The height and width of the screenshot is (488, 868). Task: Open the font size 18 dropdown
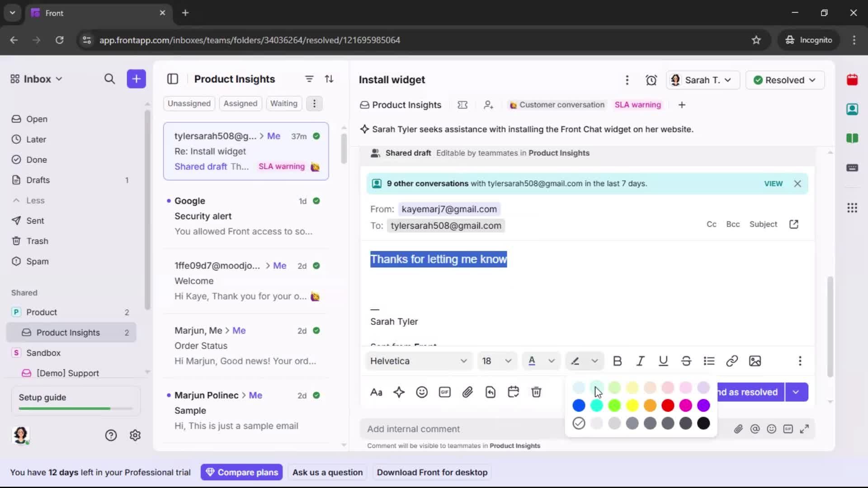tap(497, 361)
